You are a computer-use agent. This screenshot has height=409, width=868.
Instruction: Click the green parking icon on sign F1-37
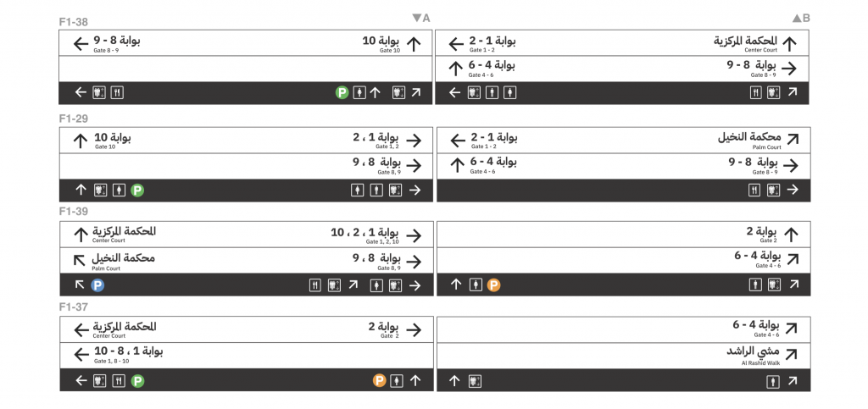(x=137, y=381)
